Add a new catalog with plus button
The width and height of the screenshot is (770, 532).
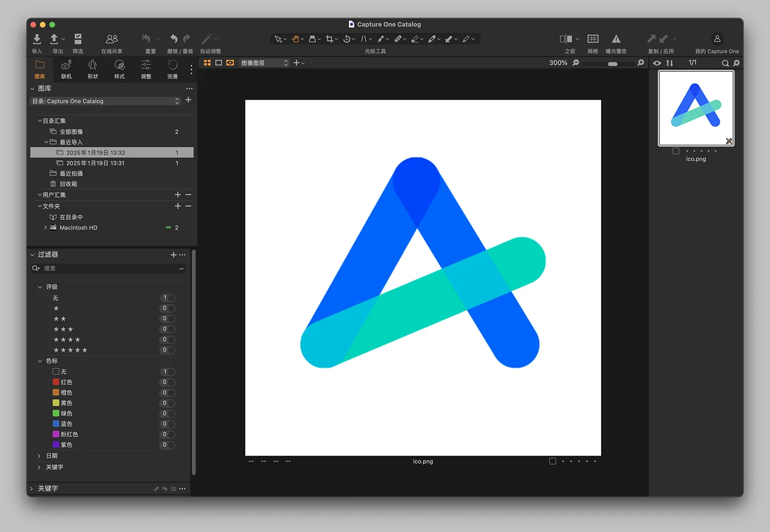(x=188, y=100)
